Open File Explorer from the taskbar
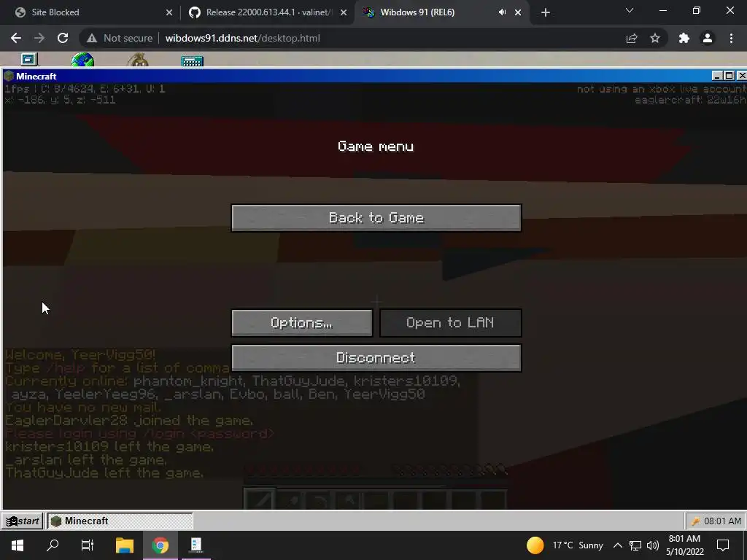Screen dimensions: 747x560 point(125,545)
